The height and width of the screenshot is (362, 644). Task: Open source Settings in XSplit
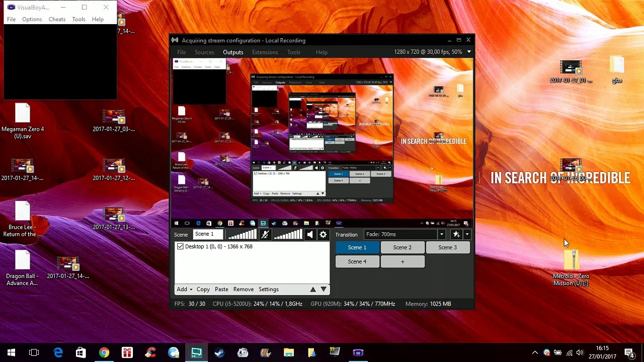click(x=269, y=289)
